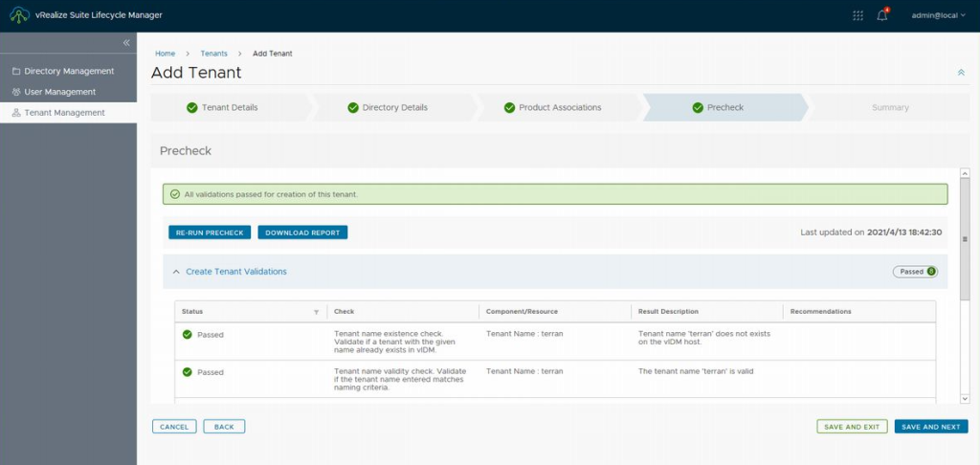The width and height of the screenshot is (980, 465).
Task: Open User Management in sidebar
Action: [x=68, y=92]
